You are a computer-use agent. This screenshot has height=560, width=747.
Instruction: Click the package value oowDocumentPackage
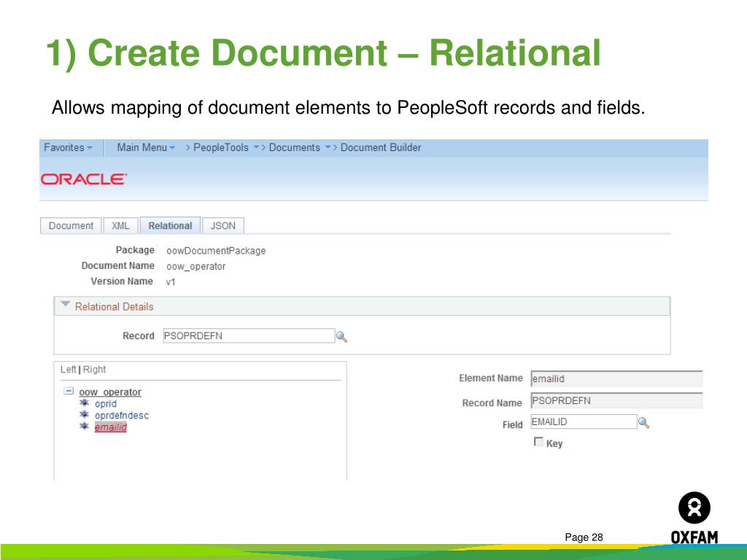[216, 251]
